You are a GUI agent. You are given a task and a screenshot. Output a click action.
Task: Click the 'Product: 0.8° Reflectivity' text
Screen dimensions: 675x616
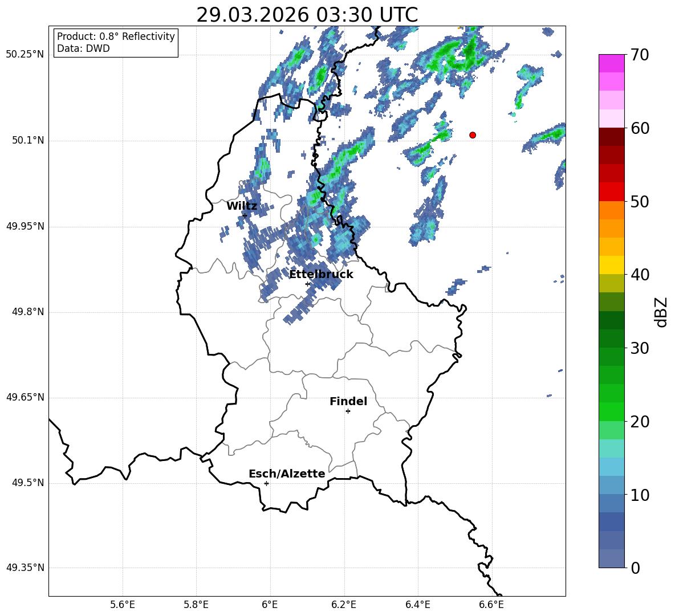[116, 36]
